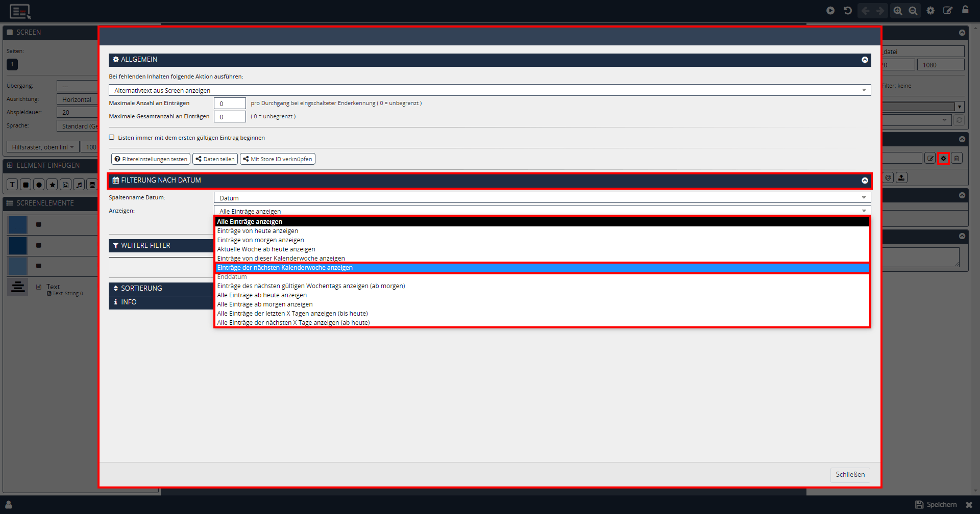This screenshot has height=514, width=980.
Task: Click the Schließen button
Action: pos(849,475)
